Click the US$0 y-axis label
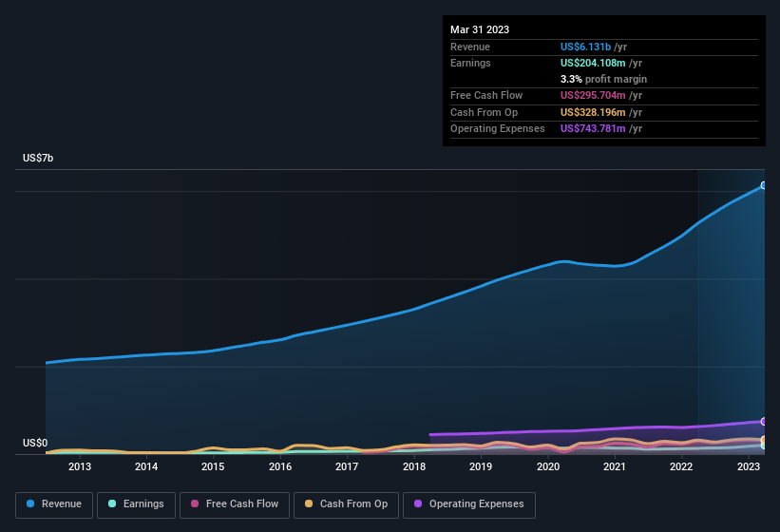Screen dimensions: 780x532 35,443
